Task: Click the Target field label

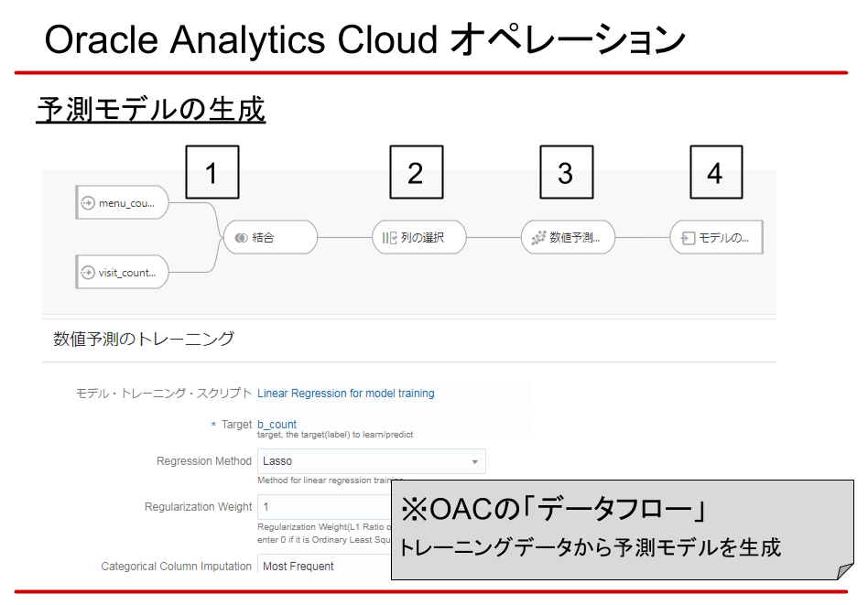Action: point(236,424)
